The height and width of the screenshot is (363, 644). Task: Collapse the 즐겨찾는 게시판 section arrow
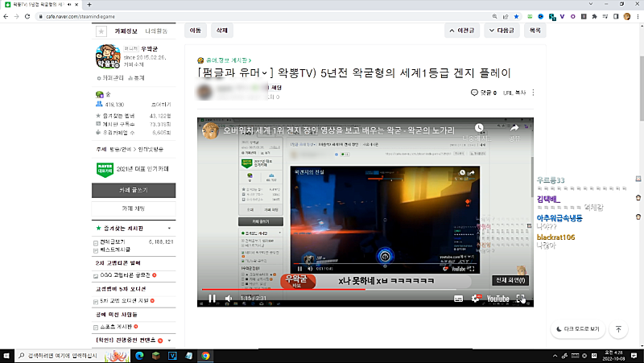[x=169, y=229]
